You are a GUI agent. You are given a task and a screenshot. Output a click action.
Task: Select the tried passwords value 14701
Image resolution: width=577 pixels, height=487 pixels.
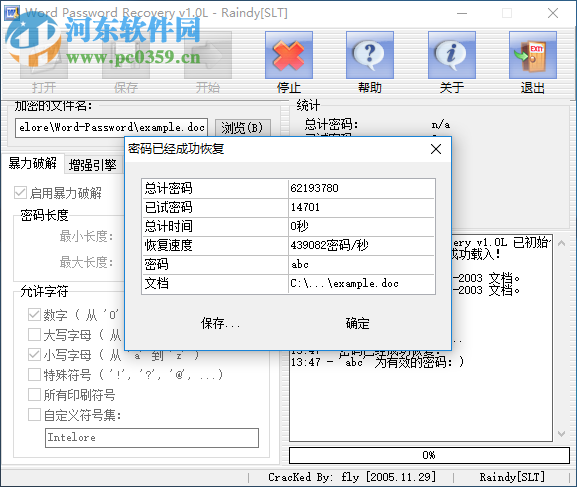pyautogui.click(x=361, y=207)
